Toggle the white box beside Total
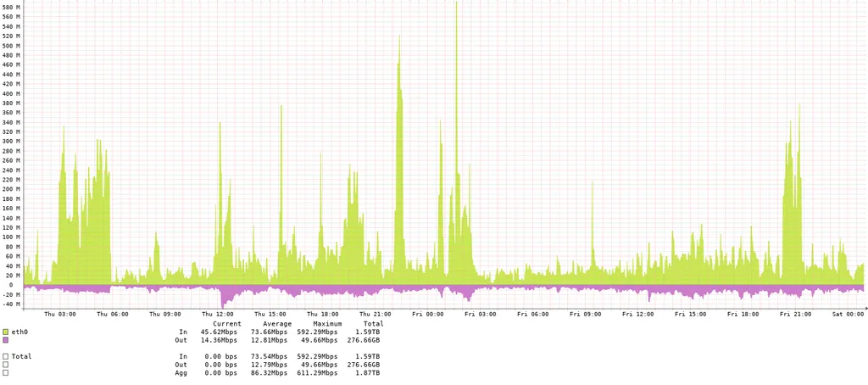 click(x=5, y=357)
